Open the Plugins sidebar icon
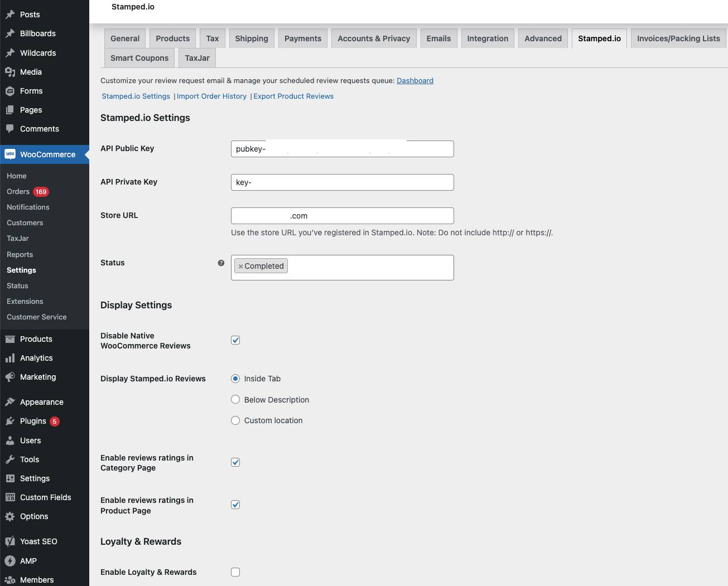This screenshot has width=728, height=586. pyautogui.click(x=10, y=421)
